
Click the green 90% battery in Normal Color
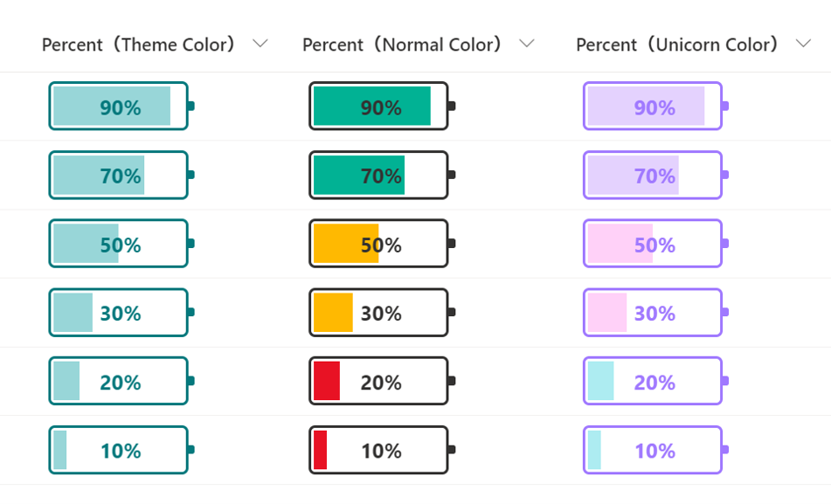click(x=382, y=106)
